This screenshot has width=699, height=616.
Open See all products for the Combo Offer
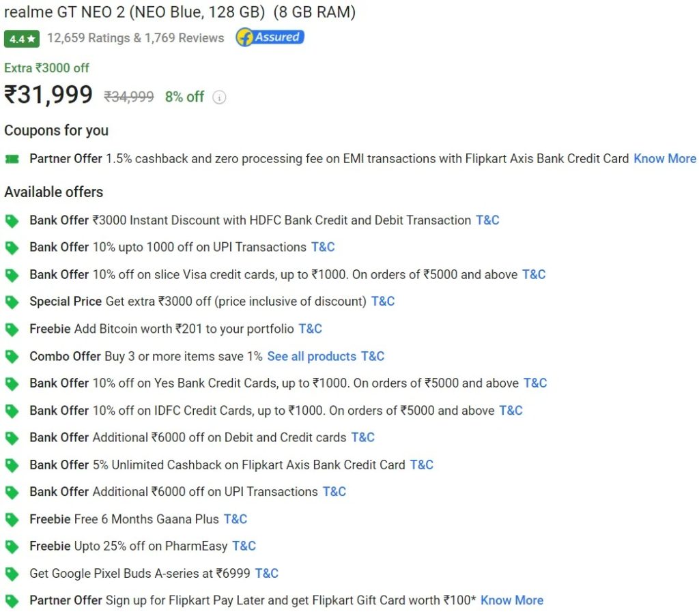(311, 356)
